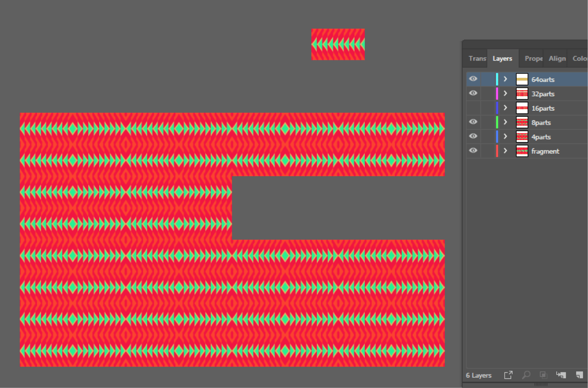This screenshot has width=588, height=388.
Task: Click the Create New Layer icon
Action: click(579, 375)
